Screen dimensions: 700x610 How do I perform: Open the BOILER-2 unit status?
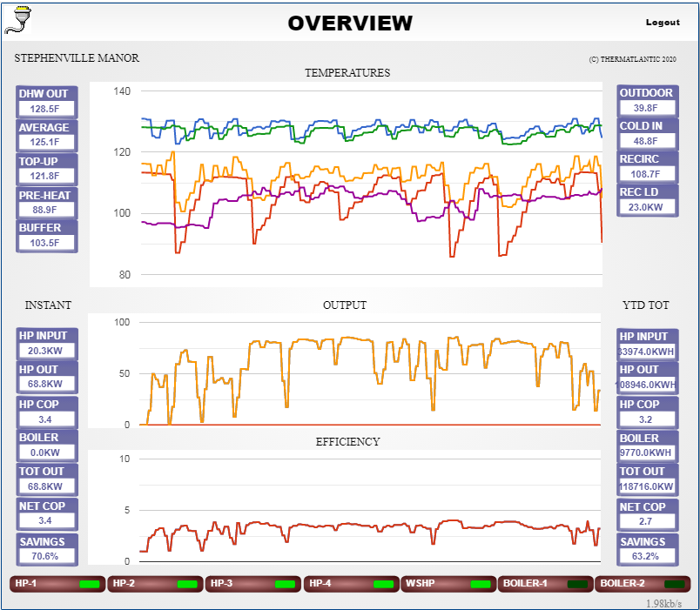[642, 584]
